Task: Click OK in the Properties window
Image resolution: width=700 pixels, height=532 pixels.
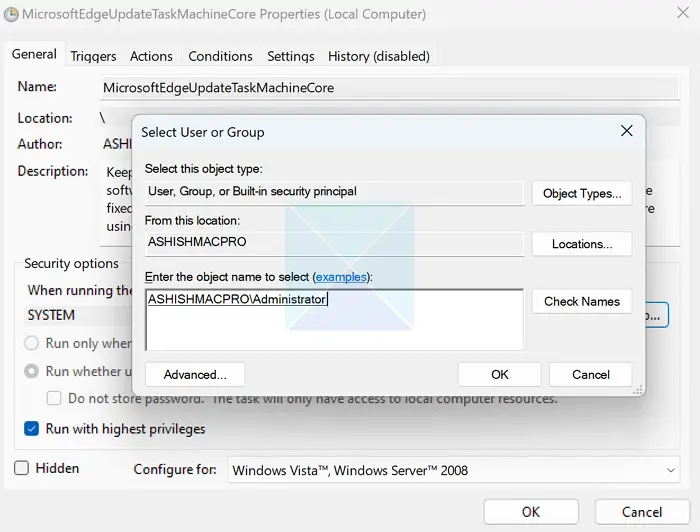Action: pyautogui.click(x=531, y=512)
